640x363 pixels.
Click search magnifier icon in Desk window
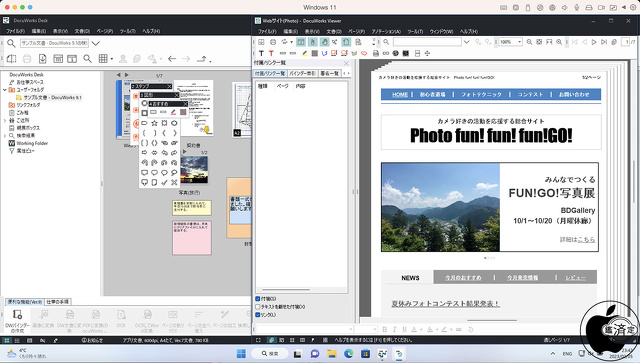point(11,43)
